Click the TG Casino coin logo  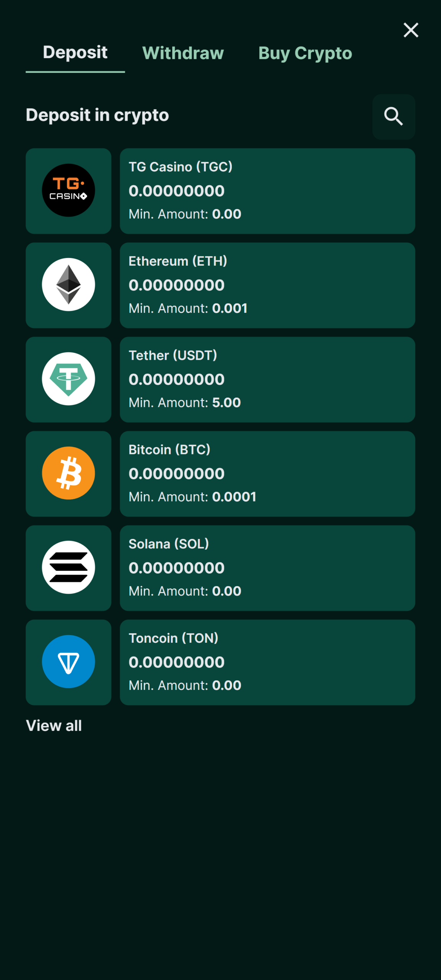[68, 190]
